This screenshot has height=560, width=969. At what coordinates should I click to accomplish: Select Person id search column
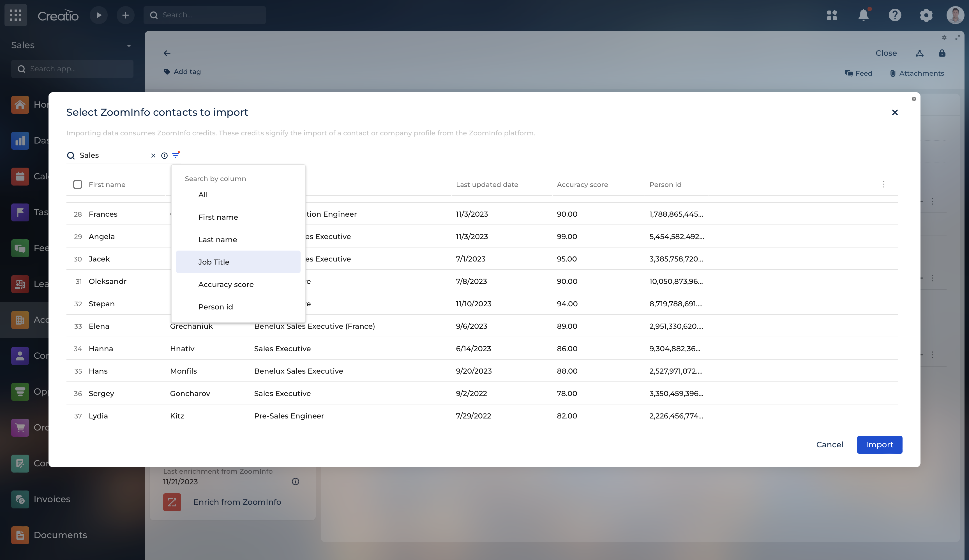click(x=238, y=307)
